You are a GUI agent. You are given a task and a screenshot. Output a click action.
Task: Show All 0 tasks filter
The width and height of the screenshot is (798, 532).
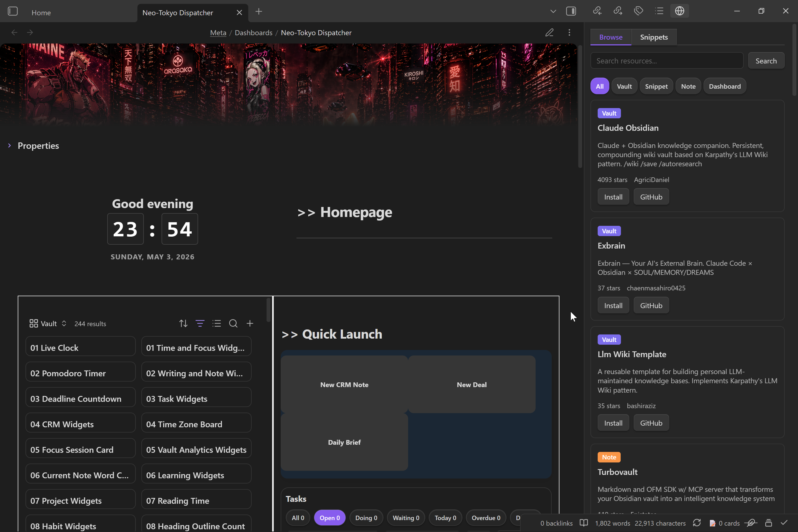click(x=298, y=518)
